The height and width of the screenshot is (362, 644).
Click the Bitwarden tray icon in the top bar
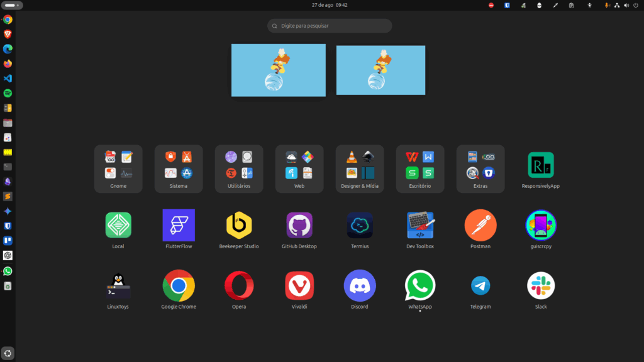(508, 5)
